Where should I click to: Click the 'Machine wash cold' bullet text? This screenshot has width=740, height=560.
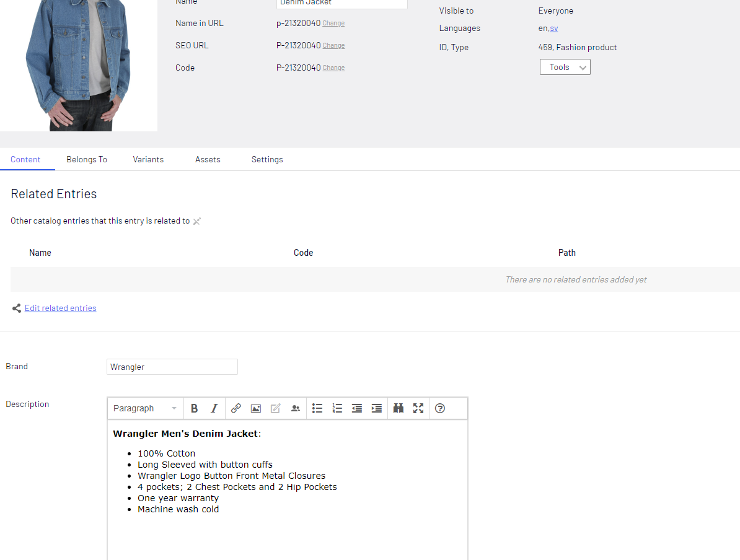point(178,509)
